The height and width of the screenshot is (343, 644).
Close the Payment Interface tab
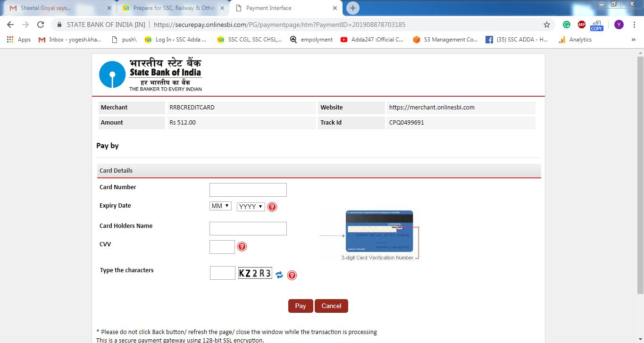click(x=335, y=8)
